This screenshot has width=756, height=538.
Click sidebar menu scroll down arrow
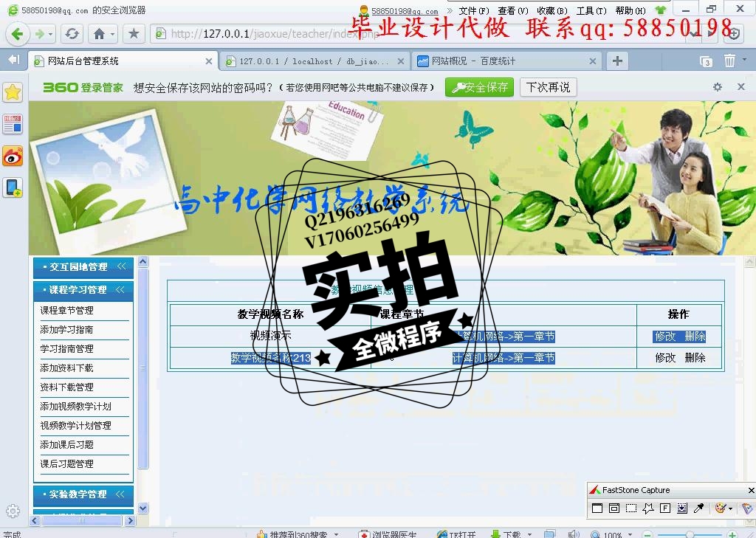click(x=143, y=508)
